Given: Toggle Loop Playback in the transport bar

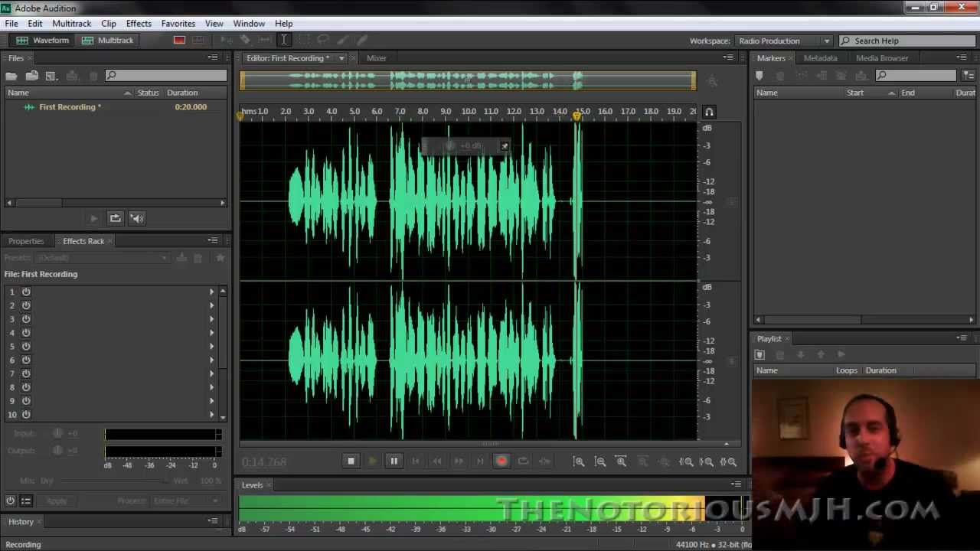Looking at the screenshot, I should [x=523, y=461].
